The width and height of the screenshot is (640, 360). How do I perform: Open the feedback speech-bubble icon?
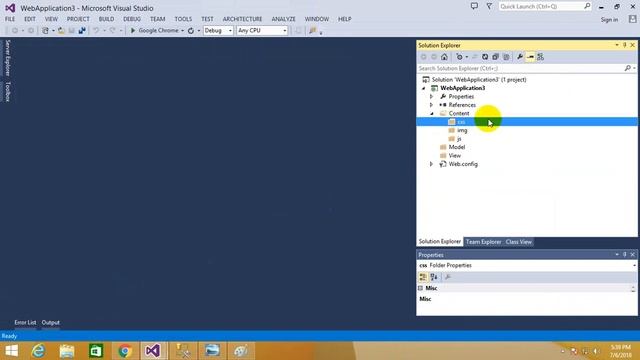click(x=474, y=6)
